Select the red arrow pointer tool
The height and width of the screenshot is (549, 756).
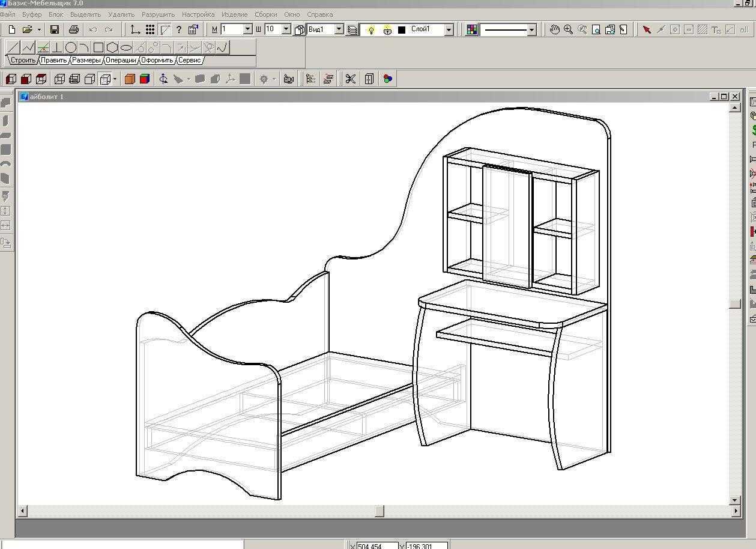647,29
